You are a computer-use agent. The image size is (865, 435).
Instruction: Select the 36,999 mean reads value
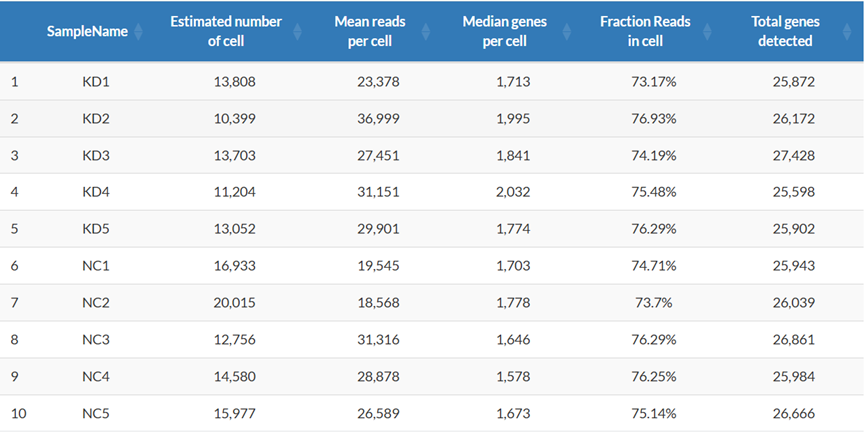[x=376, y=119]
